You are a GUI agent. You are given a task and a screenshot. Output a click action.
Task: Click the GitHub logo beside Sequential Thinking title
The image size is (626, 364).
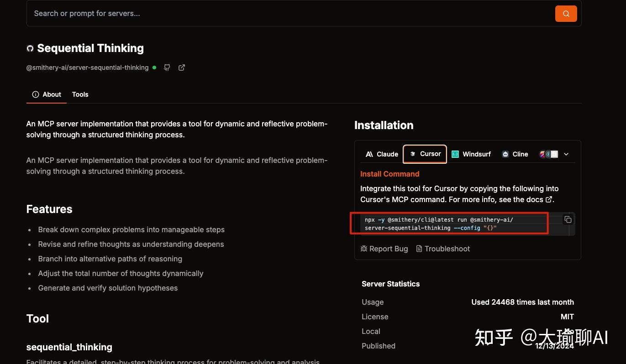pos(30,48)
